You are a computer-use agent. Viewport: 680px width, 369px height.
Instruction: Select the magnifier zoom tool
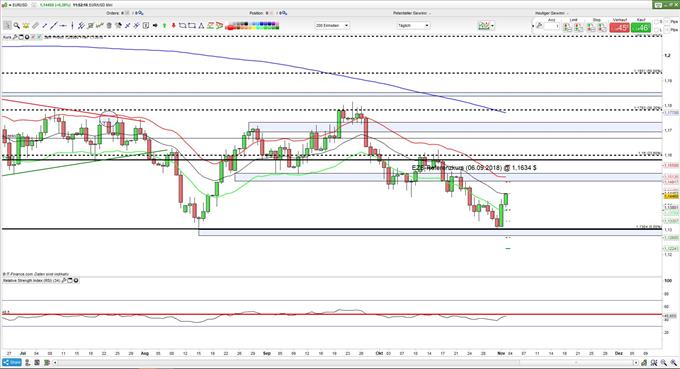coord(16,26)
